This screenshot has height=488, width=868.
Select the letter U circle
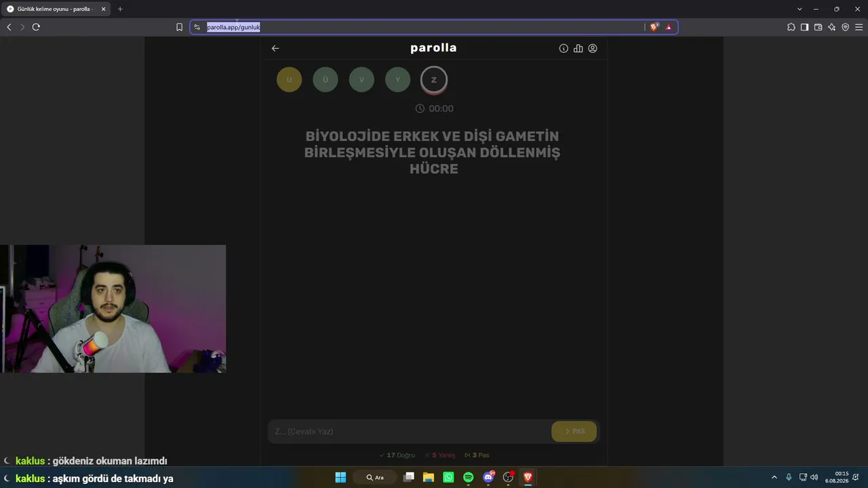[289, 80]
